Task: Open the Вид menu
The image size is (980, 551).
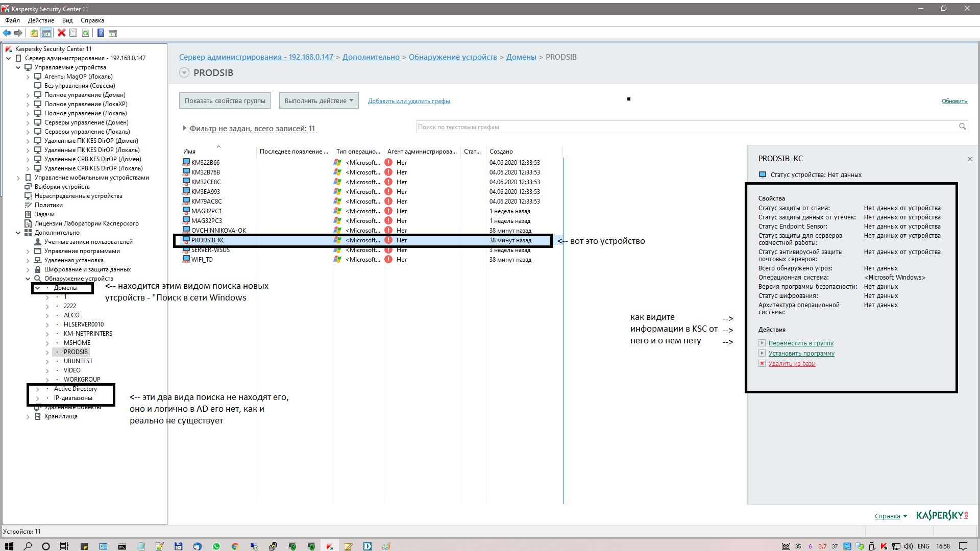Action: [x=67, y=20]
